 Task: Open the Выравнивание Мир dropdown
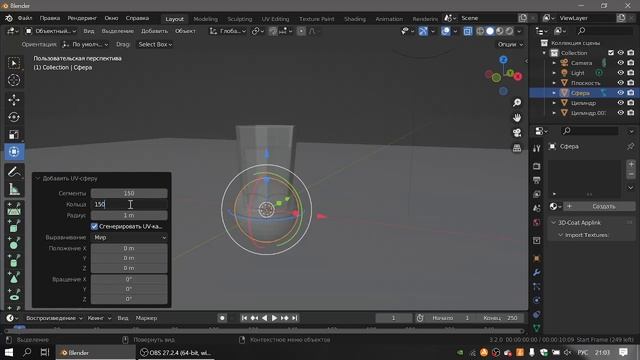pos(129,237)
